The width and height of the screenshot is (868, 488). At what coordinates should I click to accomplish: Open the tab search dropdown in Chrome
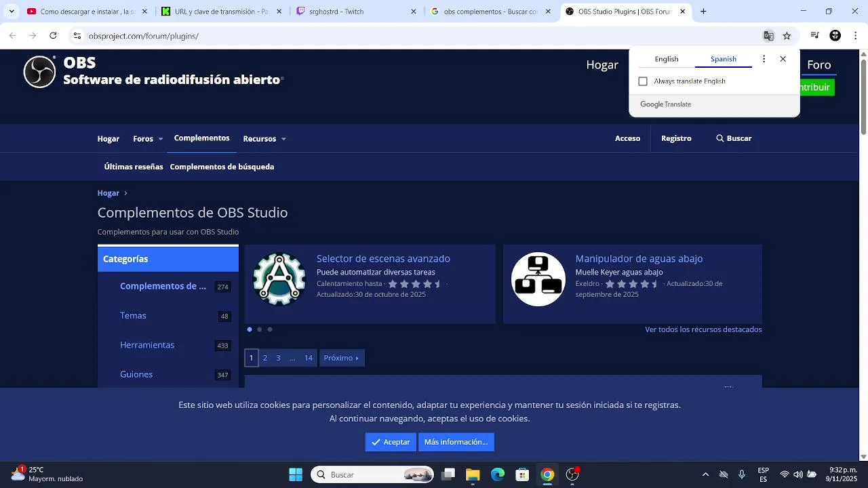pyautogui.click(x=12, y=12)
